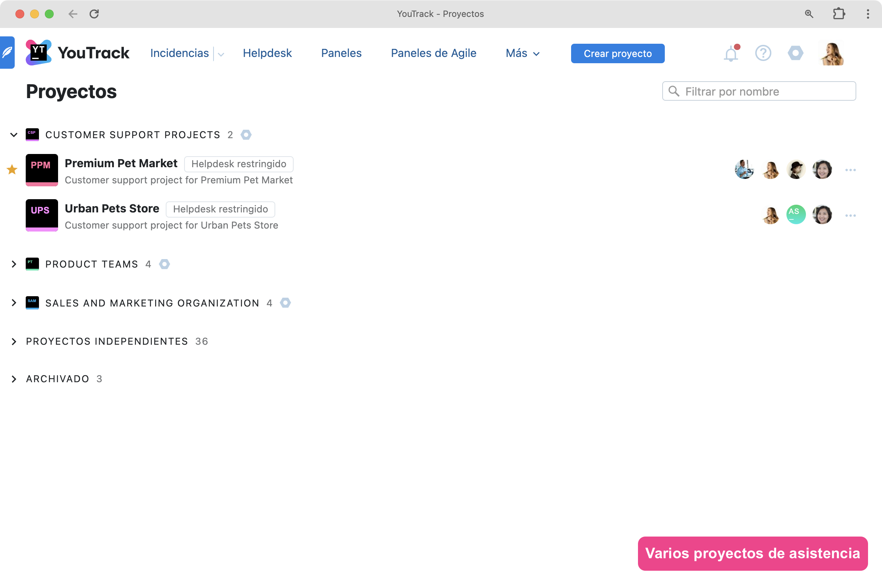Collapse the Customer Support Projects group
Viewport: 882px width, 588px height.
click(14, 135)
